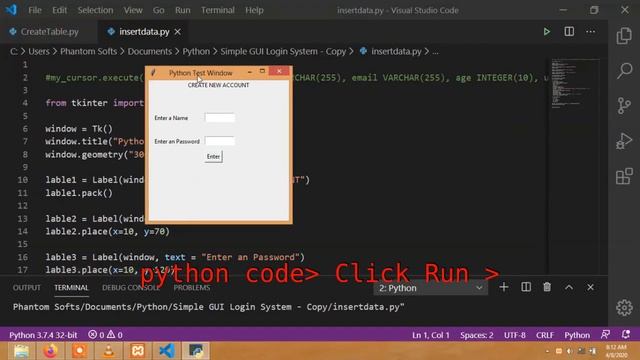Run Python file with green play icon
This screenshot has height=360, width=640.
[547, 32]
